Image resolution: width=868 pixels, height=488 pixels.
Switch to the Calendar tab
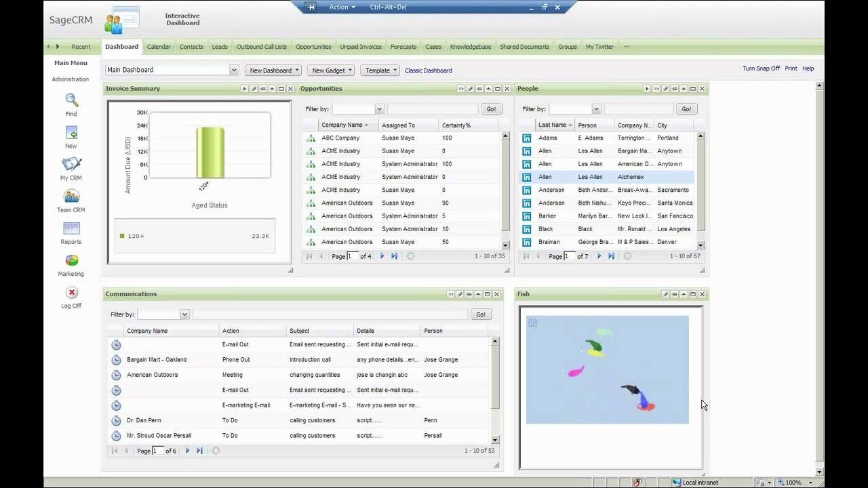pos(157,46)
